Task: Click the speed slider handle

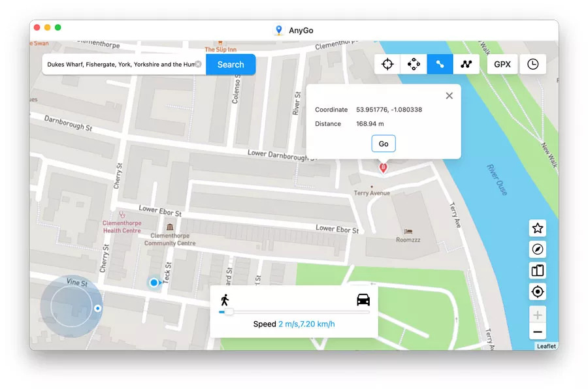Action: [x=229, y=312]
